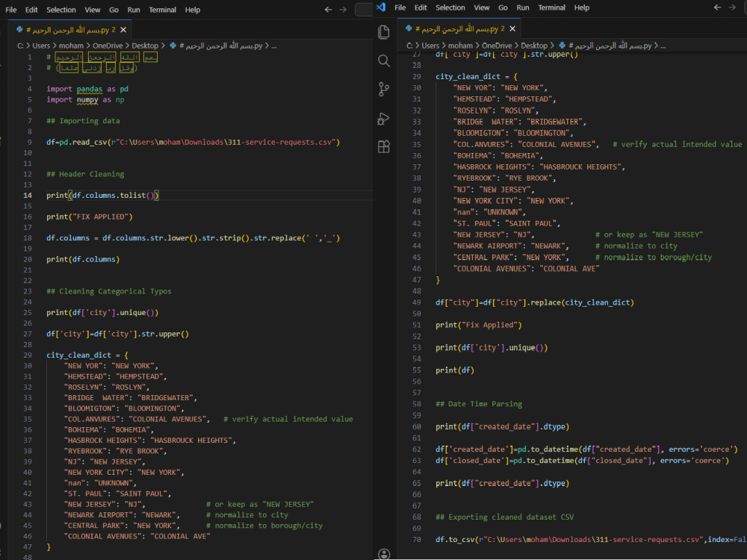The image size is (747, 560).
Task: Open Terminal menu in left window
Action: [x=162, y=10]
